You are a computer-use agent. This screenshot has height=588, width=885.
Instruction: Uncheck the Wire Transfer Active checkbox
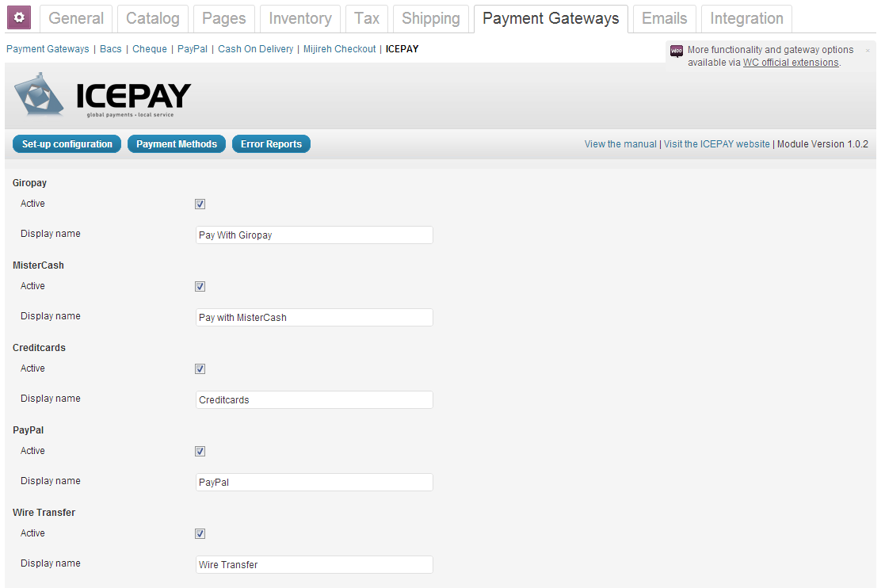click(200, 533)
